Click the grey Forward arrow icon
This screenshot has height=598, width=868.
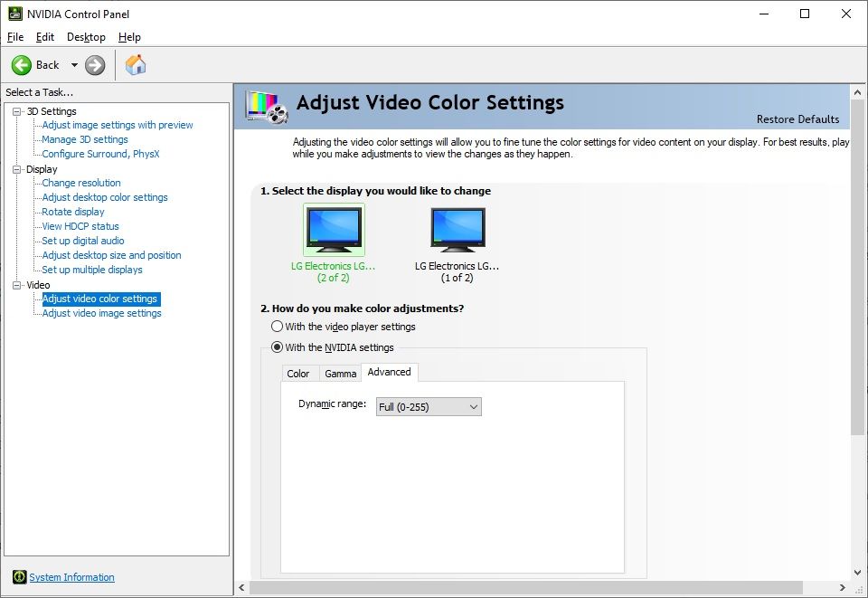(95, 65)
